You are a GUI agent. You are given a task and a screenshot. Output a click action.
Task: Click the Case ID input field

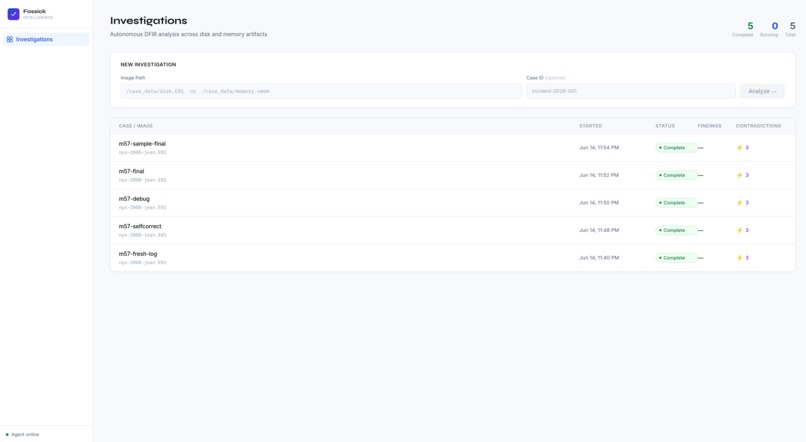coord(631,91)
